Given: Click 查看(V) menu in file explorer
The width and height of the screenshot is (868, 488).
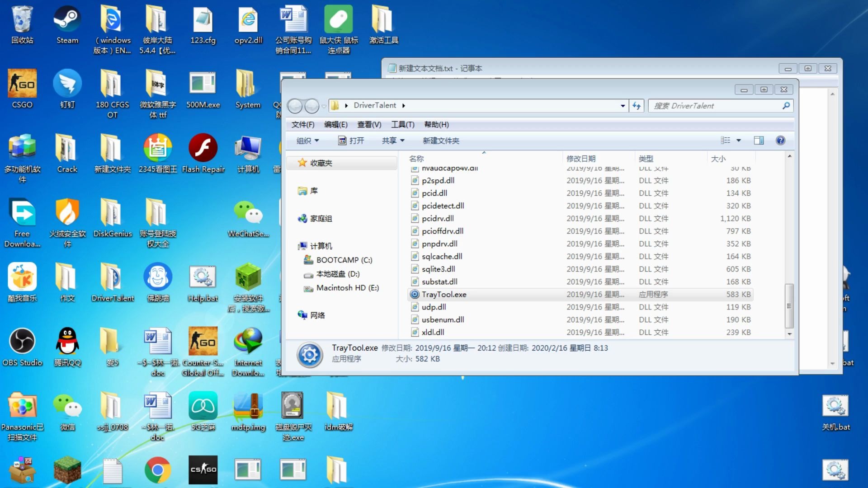Looking at the screenshot, I should pos(368,124).
